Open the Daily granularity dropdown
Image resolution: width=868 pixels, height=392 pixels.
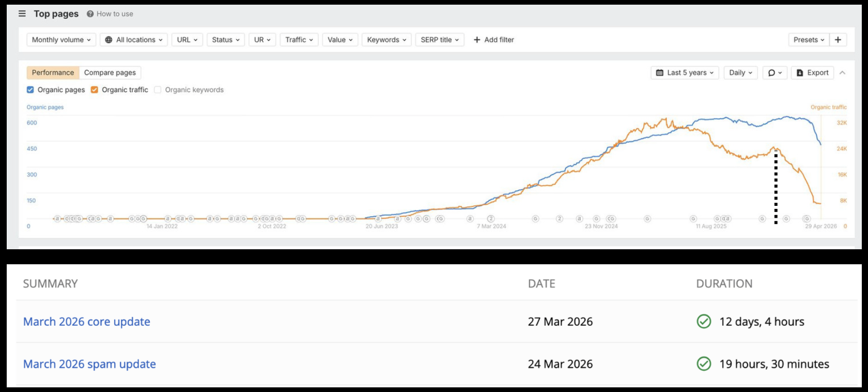pos(740,73)
